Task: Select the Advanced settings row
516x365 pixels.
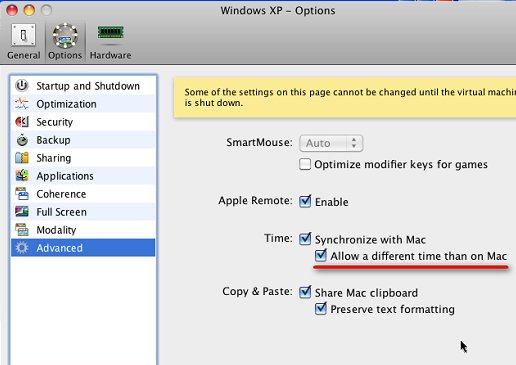Action: (83, 248)
